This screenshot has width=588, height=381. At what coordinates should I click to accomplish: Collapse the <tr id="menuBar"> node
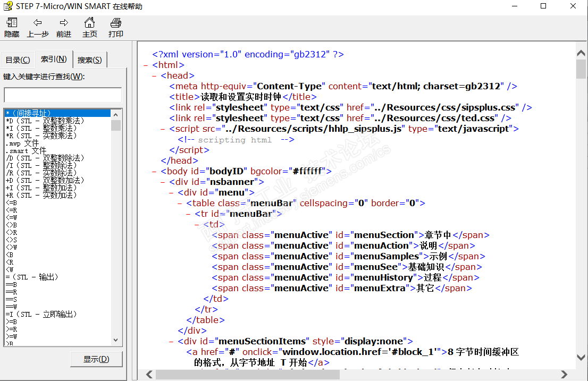[188, 214]
